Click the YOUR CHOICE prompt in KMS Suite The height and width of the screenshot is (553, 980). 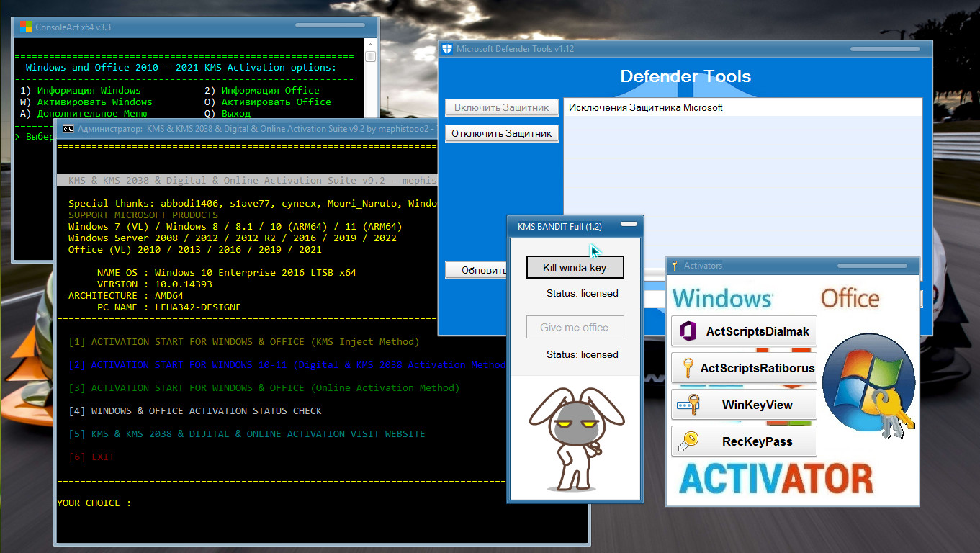coord(94,503)
